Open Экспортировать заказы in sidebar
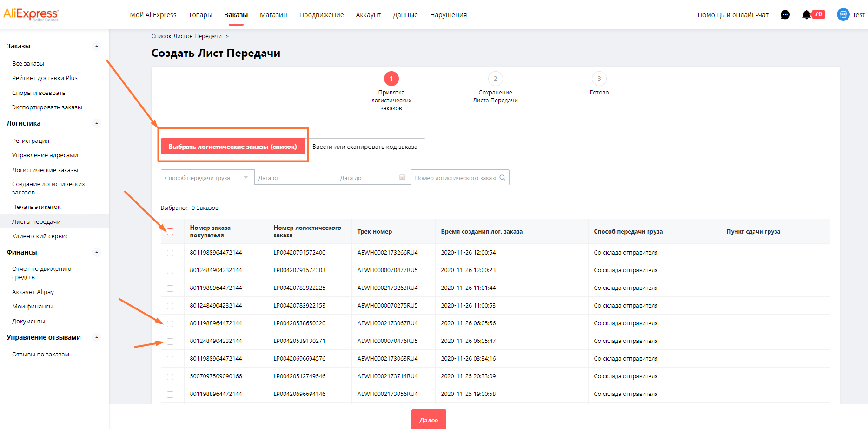Screen dimensions: 868x429 [47, 107]
